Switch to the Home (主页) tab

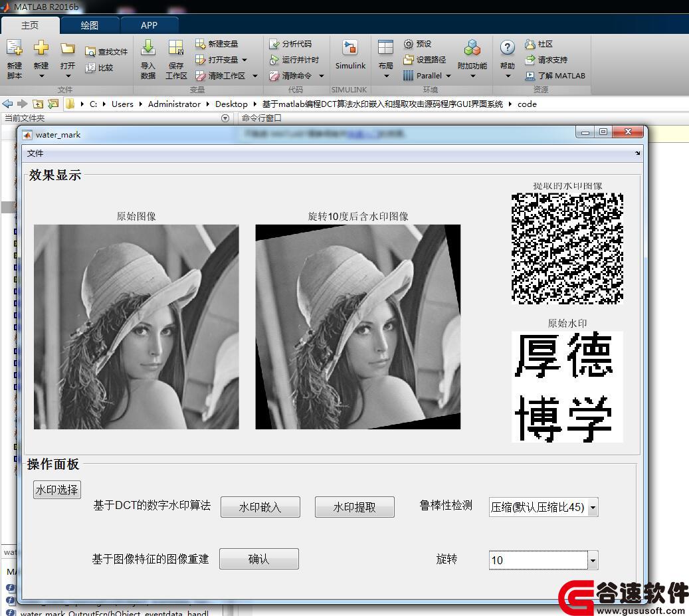click(30, 25)
